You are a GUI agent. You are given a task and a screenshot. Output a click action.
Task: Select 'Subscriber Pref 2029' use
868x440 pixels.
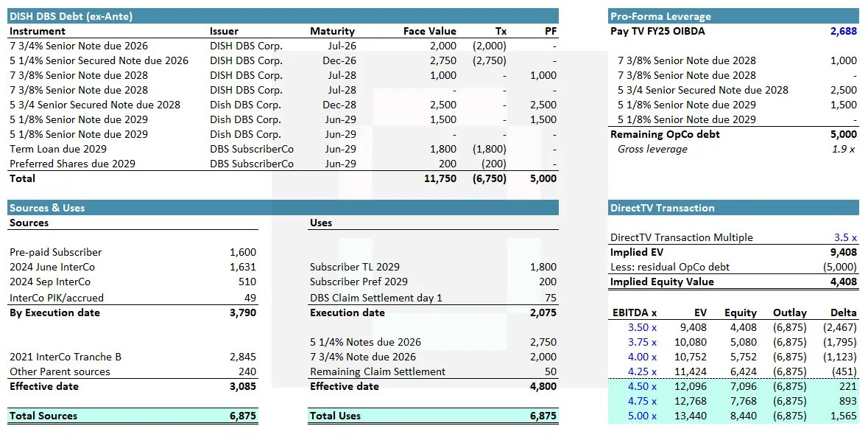click(359, 282)
